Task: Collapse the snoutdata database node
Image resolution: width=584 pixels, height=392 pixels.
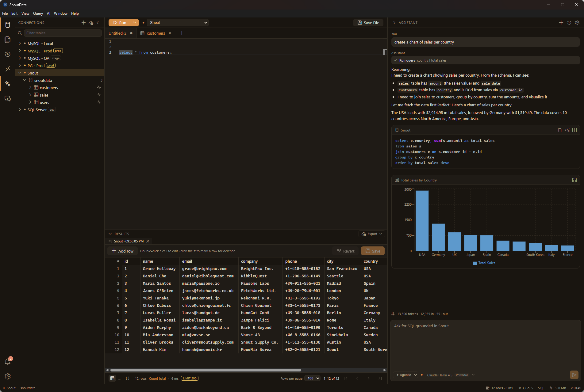Action: tap(25, 80)
